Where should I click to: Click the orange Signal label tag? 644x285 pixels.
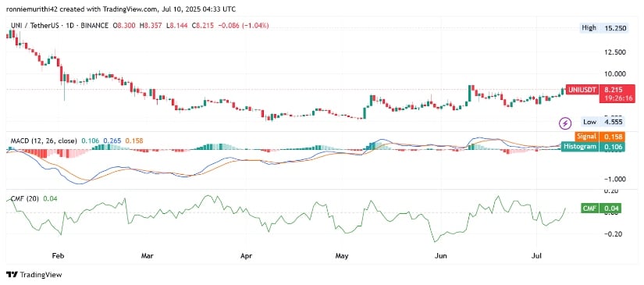pyautogui.click(x=585, y=137)
